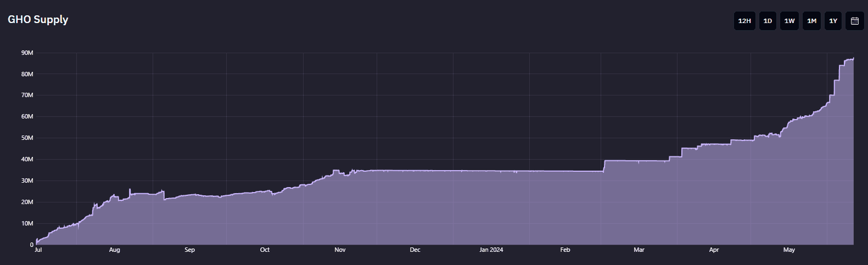The height and width of the screenshot is (265, 868).
Task: Click the Sep x-axis label
Action: click(189, 250)
